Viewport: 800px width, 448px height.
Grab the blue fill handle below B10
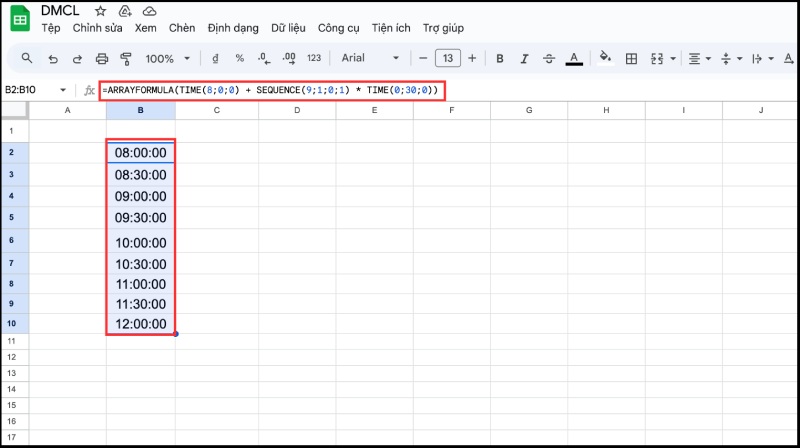click(x=176, y=334)
